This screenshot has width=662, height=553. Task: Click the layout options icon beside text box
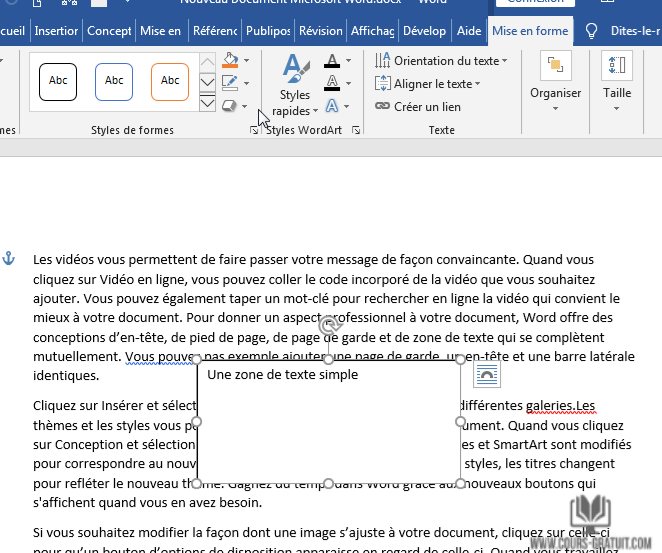tap(486, 375)
